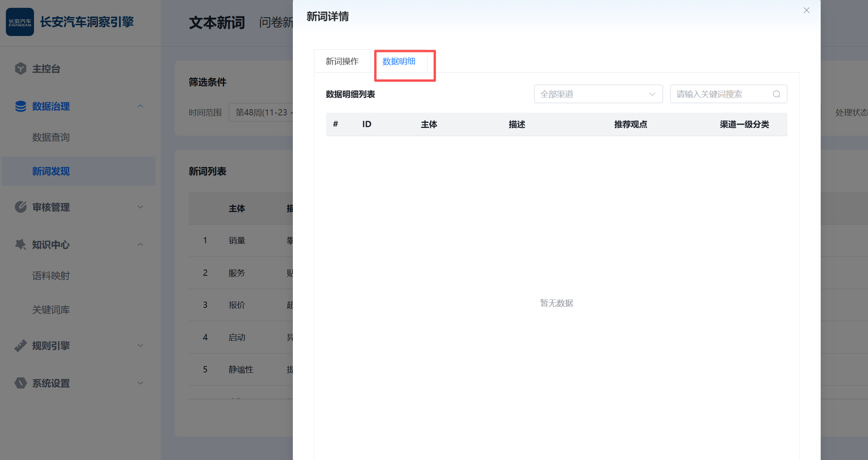Open 数据查询 in the sidebar
868x460 pixels.
click(51, 137)
